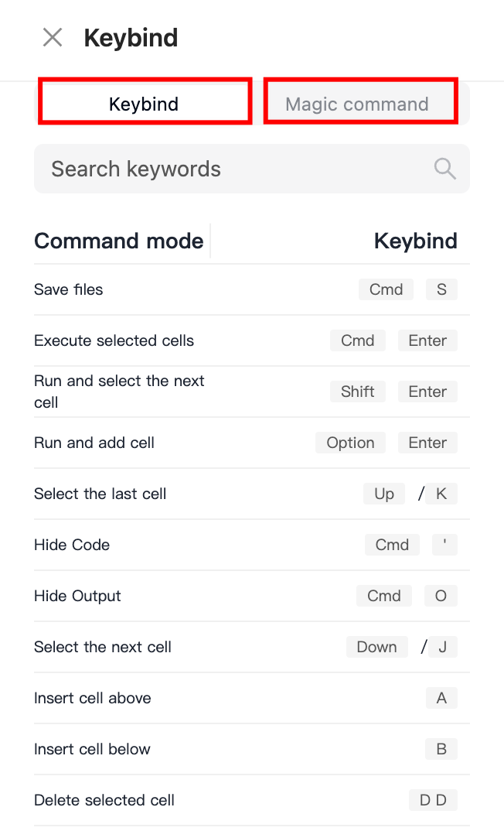This screenshot has height=831, width=504.
Task: Select the Keybind tab
Action: tap(145, 101)
